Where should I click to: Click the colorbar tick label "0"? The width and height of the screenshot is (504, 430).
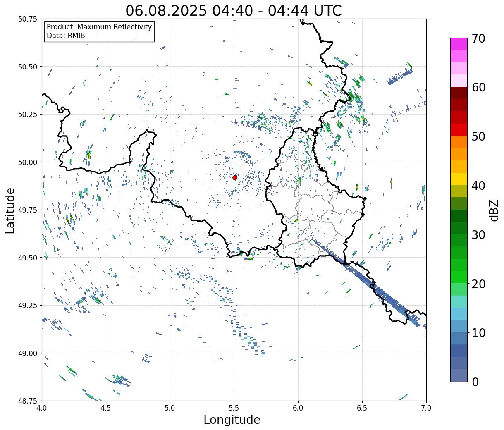(475, 382)
